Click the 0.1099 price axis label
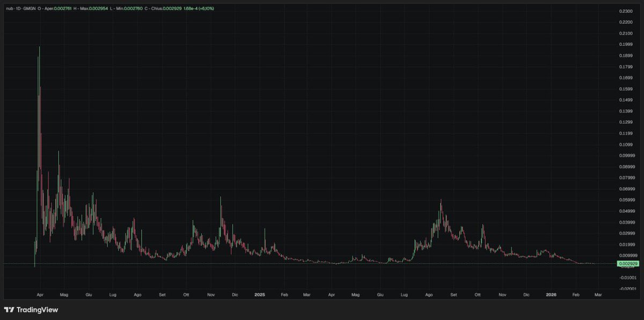The height and width of the screenshot is (320, 644). click(x=625, y=145)
